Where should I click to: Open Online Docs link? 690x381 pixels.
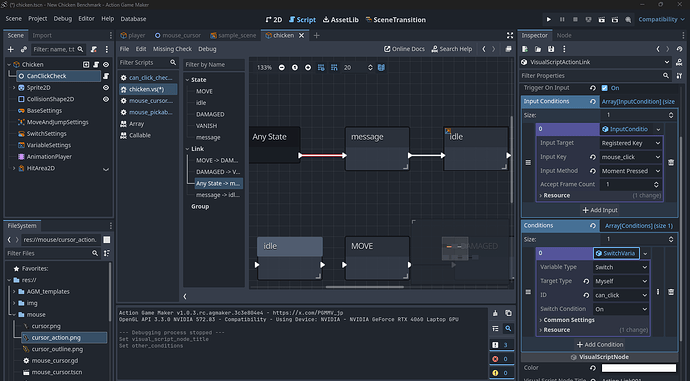click(404, 49)
